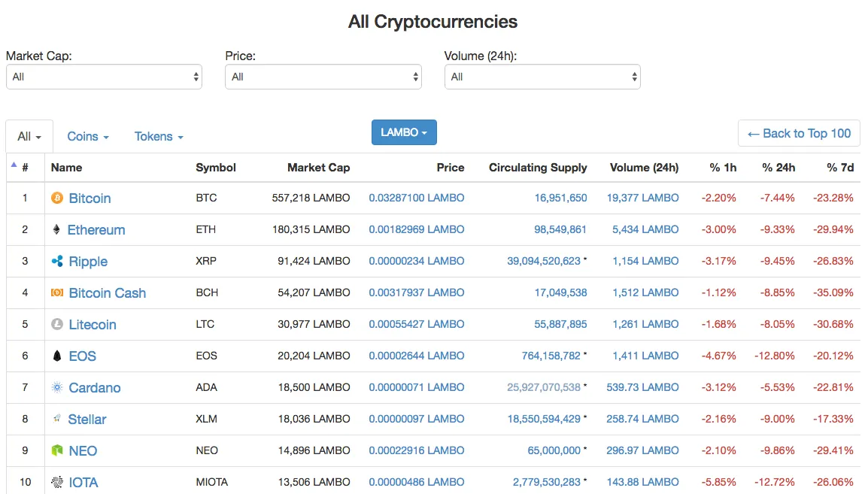The image size is (868, 494).
Task: Click Ethereum price 0.00182969 LAMBO
Action: point(416,229)
